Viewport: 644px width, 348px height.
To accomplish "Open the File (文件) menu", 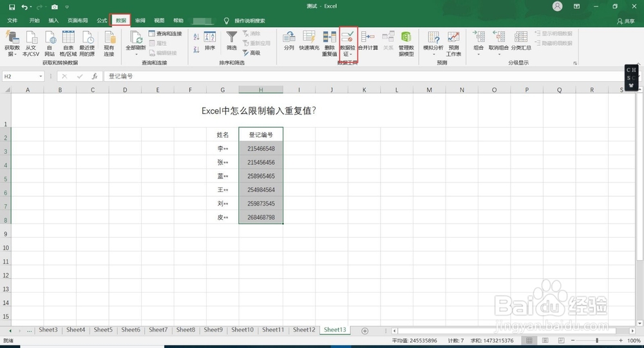I will pos(12,21).
